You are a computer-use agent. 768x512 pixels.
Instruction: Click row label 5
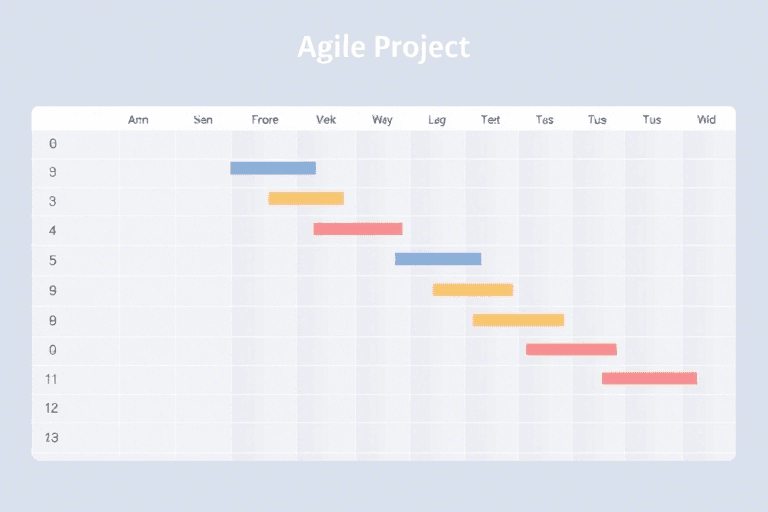(52, 261)
